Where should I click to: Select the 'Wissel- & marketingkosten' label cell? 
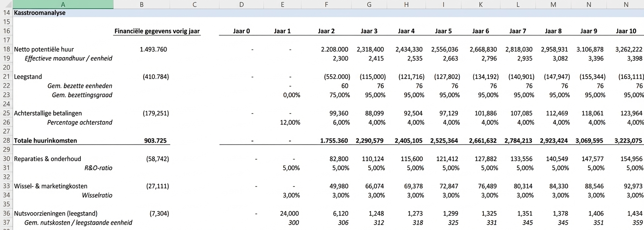click(x=51, y=186)
